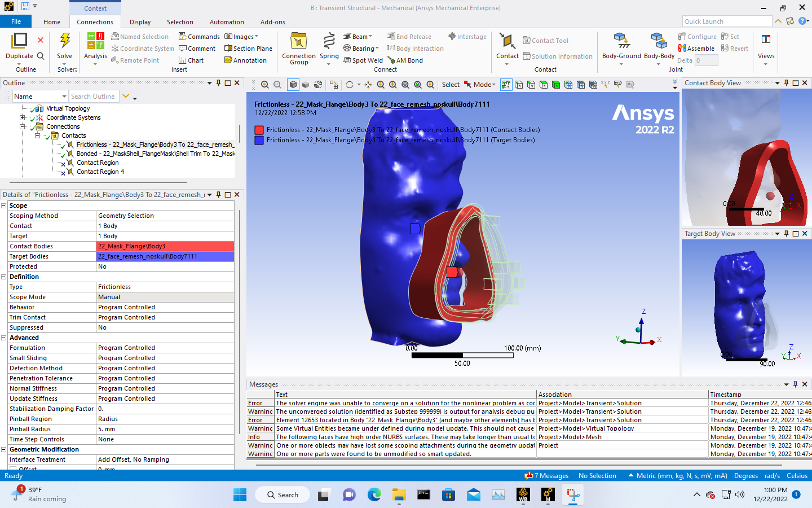Pin the Outline panel
The width and height of the screenshot is (812, 508).
tap(219, 83)
